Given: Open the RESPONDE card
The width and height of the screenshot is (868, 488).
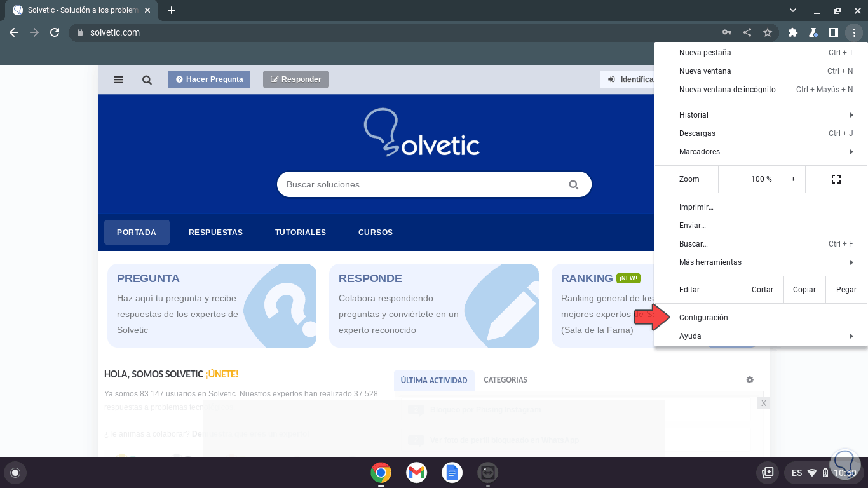Looking at the screenshot, I should click(434, 306).
